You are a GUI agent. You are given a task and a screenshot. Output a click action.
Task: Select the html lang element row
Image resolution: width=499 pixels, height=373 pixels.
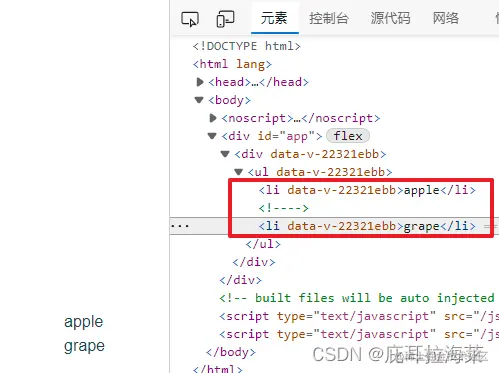click(232, 64)
